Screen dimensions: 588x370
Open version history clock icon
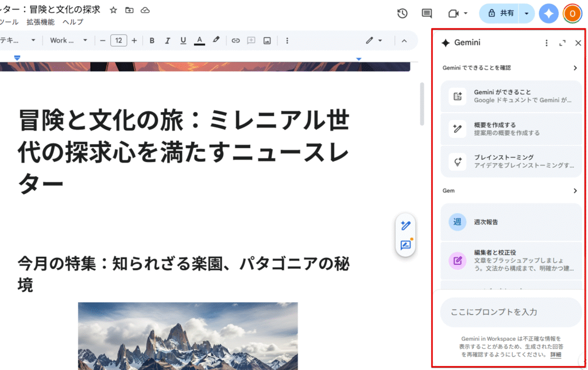tap(403, 13)
